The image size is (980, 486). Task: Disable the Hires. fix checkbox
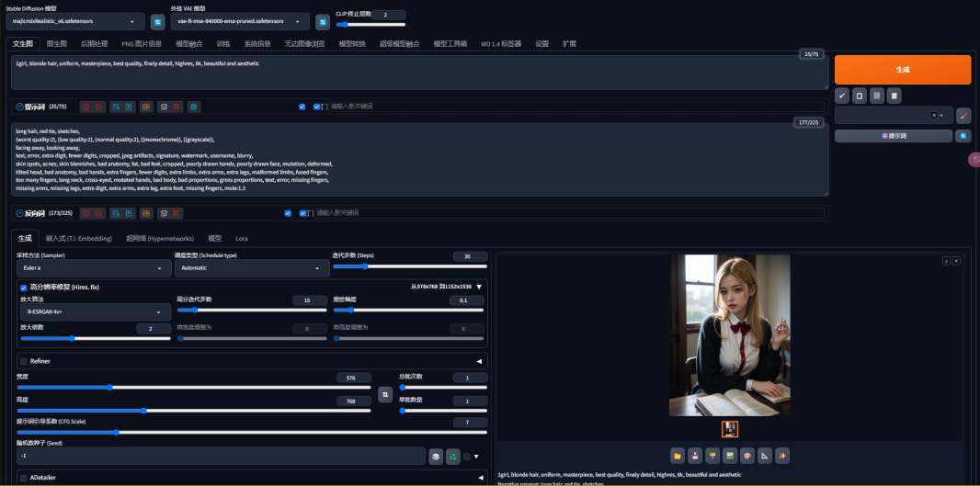tap(24, 287)
